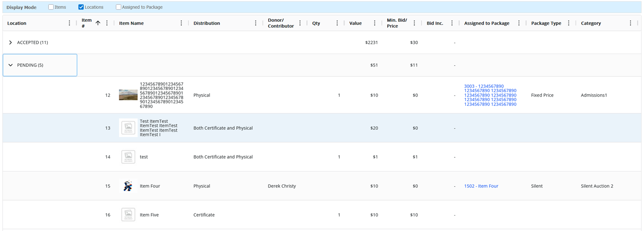Open the 1502 - Item Four package link
The width and height of the screenshot is (644, 231).
(481, 186)
